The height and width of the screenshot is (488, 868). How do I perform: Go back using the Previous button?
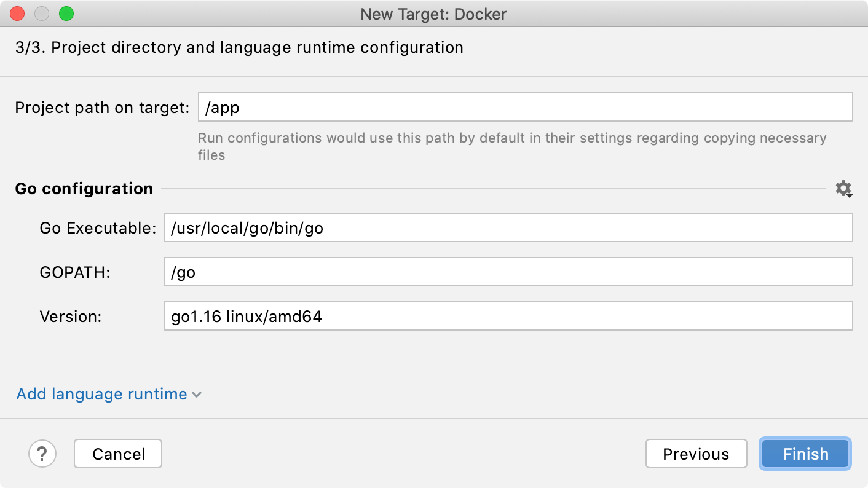point(696,454)
